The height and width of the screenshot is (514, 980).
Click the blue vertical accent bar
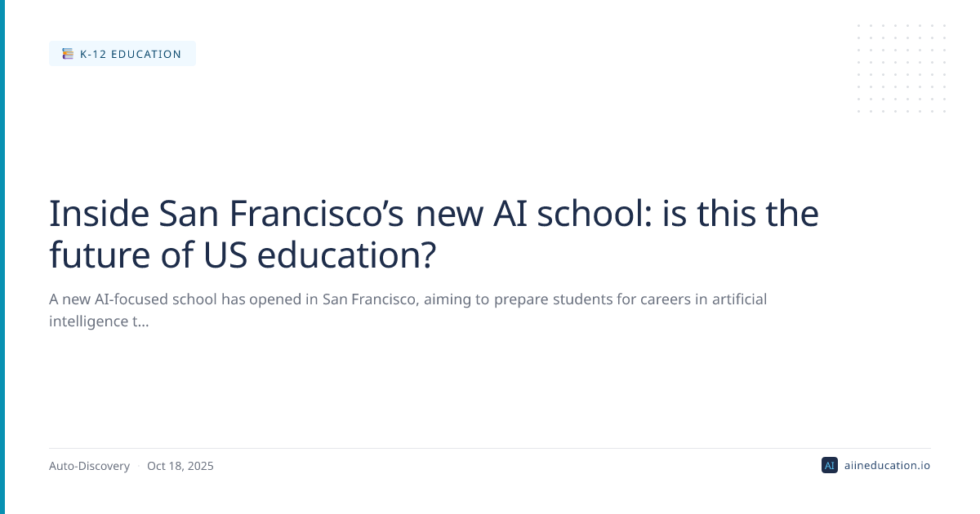coord(2,257)
